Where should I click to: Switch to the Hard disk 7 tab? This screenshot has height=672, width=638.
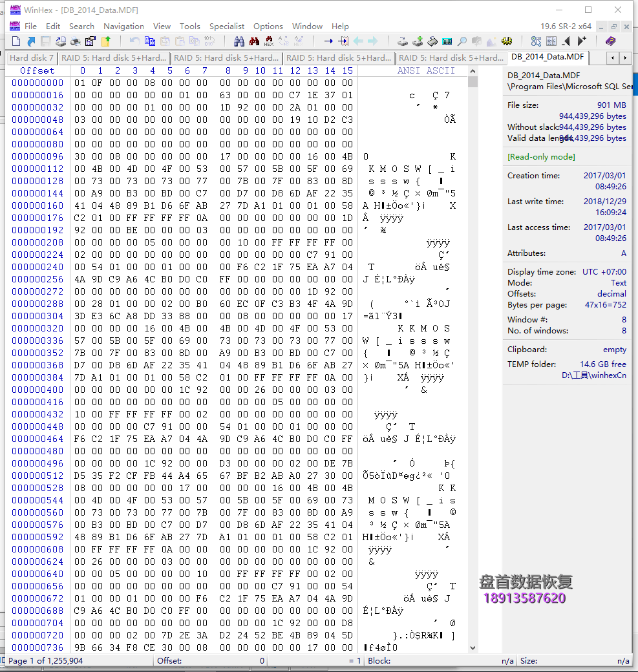32,58
